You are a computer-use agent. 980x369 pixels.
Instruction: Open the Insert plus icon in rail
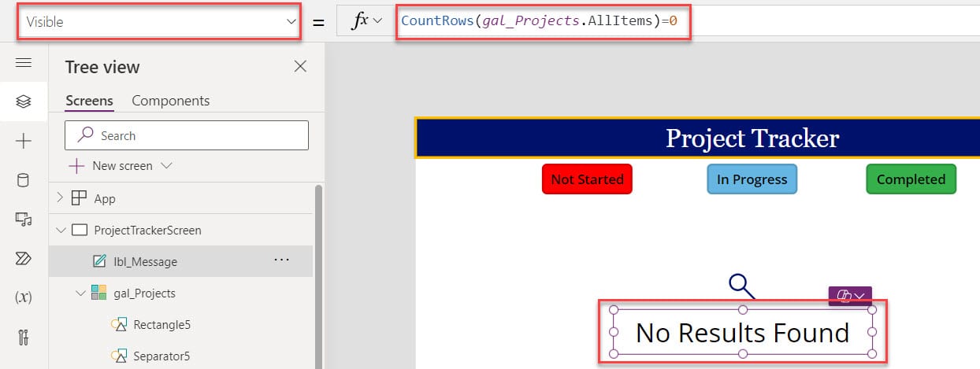click(x=23, y=141)
